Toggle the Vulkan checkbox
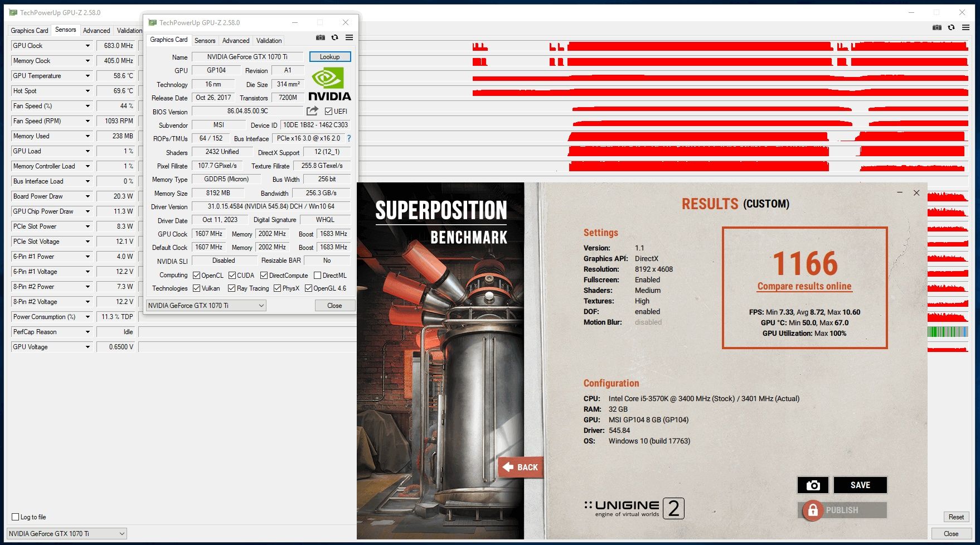980x545 pixels. 196,288
